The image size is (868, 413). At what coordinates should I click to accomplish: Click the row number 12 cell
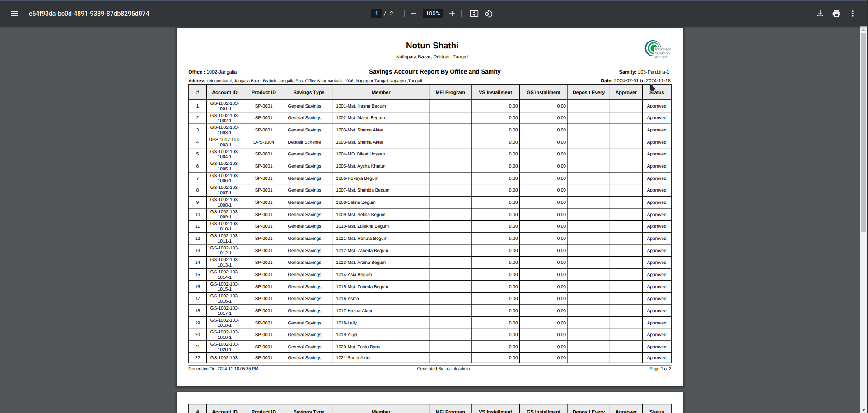pos(197,239)
